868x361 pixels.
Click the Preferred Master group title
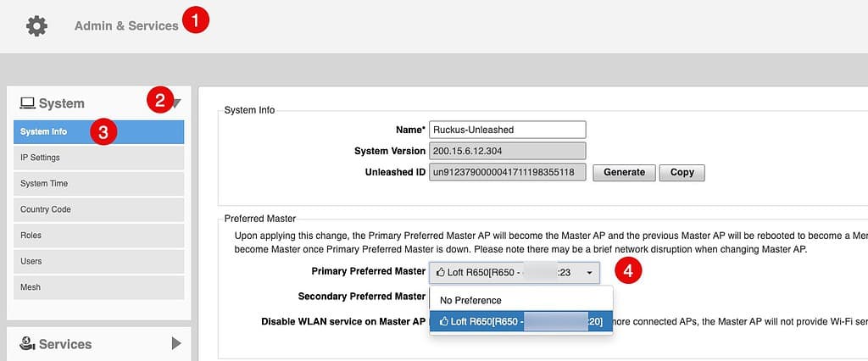coord(260,218)
